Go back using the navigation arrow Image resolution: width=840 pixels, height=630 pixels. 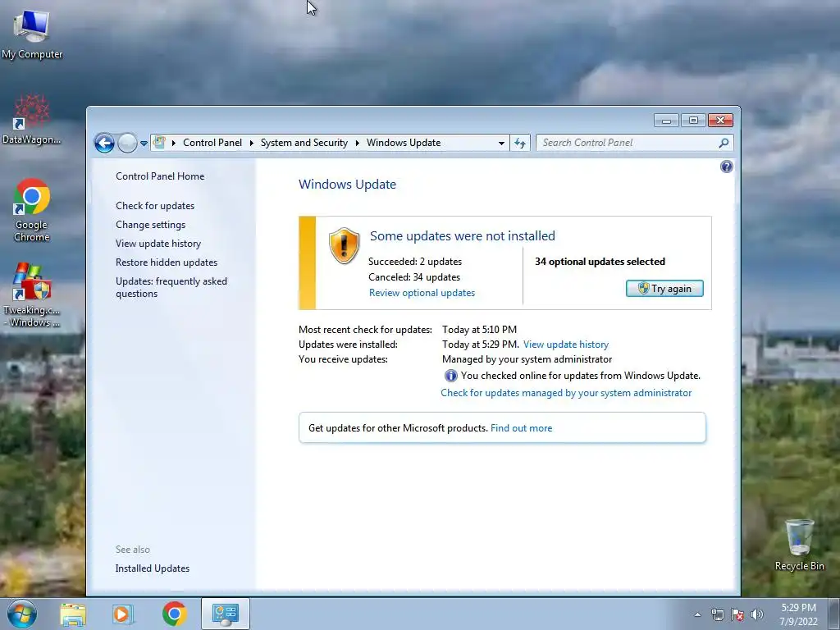104,143
